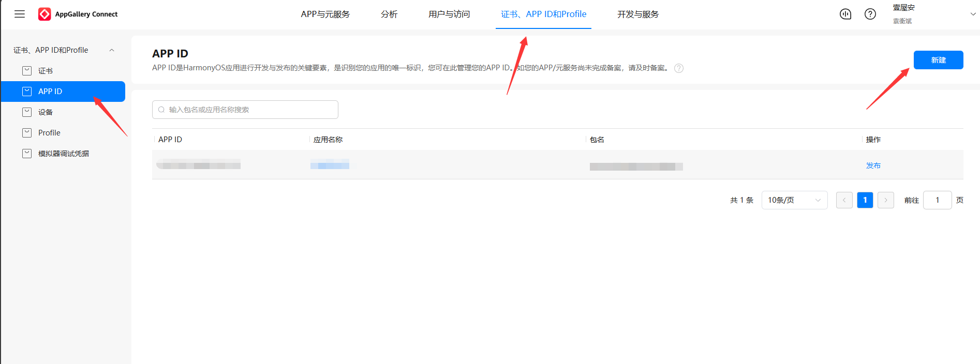Viewport: 980px width, 364px height.
Task: Click the 发布 link in the table row
Action: [x=873, y=165]
